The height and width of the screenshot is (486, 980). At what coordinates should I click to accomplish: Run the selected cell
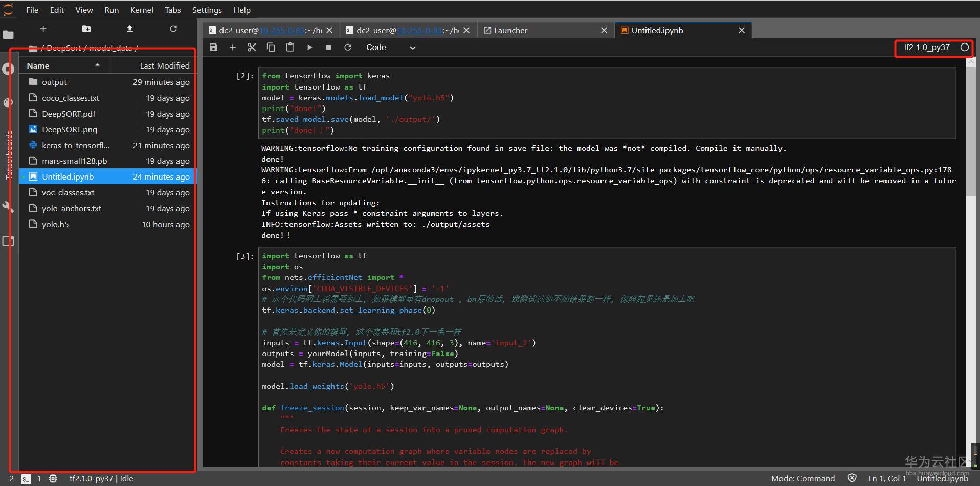[309, 47]
